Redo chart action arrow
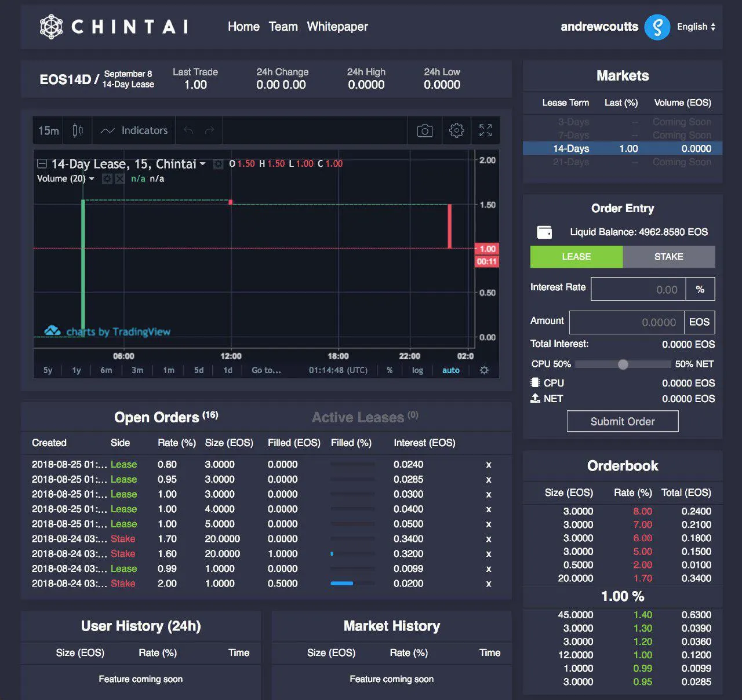The height and width of the screenshot is (700, 742). 209,130
